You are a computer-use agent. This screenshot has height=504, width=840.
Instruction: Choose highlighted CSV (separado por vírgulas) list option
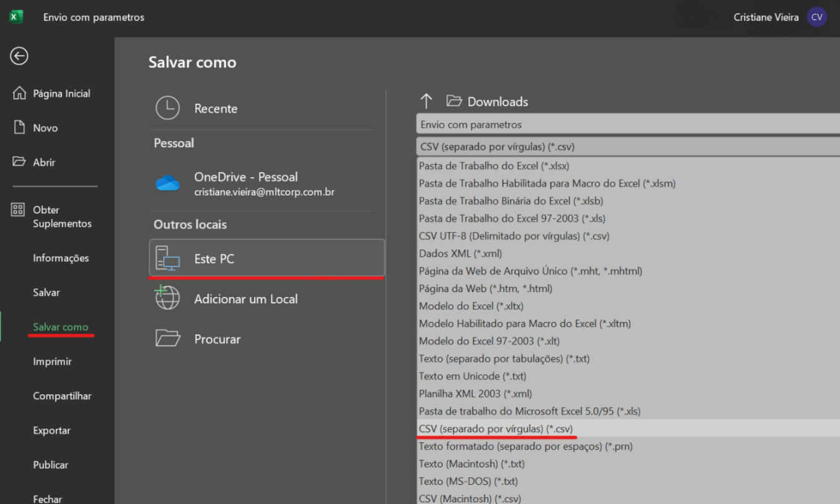(x=628, y=429)
